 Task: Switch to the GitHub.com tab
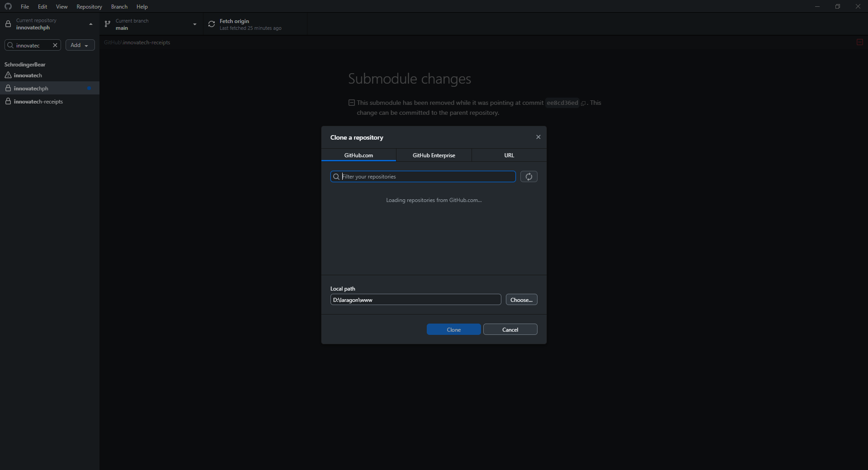point(359,155)
